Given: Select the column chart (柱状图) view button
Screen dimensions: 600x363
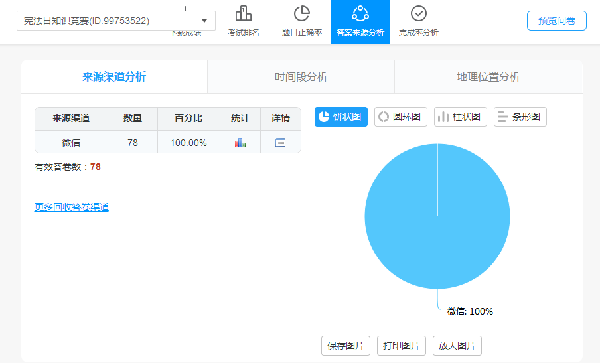Looking at the screenshot, I should coord(460,117).
